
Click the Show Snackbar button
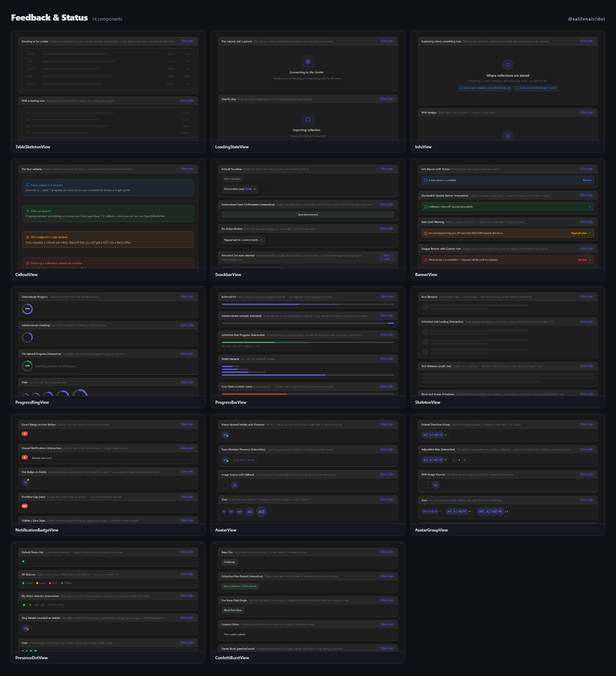[233, 179]
